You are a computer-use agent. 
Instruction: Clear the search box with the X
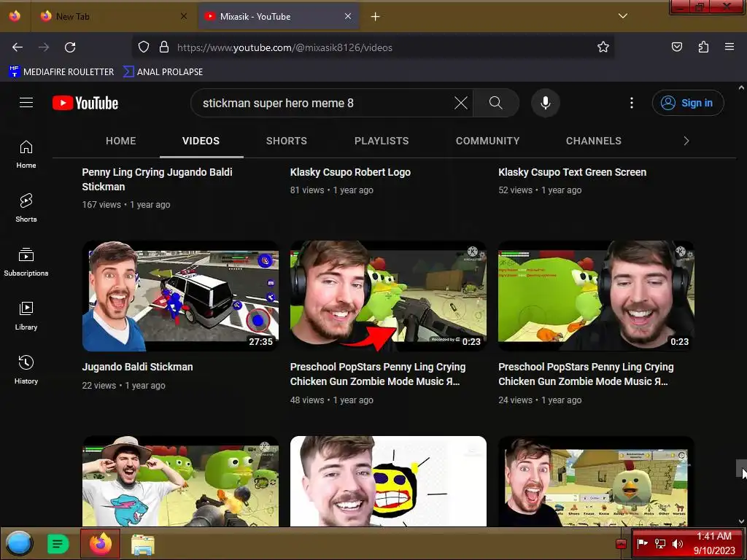pos(461,103)
